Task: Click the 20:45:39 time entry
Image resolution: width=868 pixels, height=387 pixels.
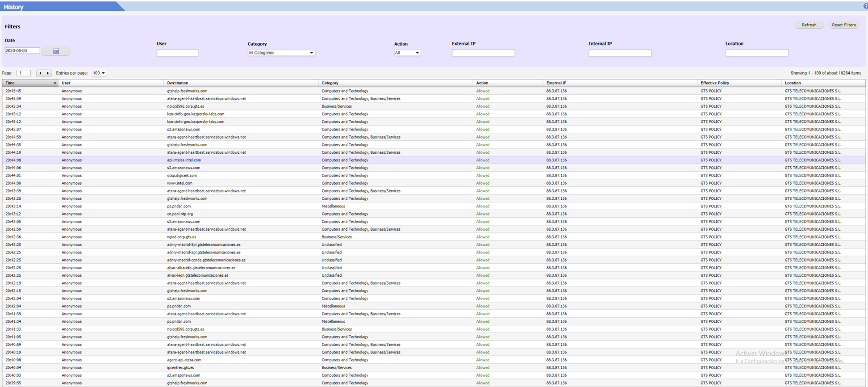Action: [x=13, y=99]
